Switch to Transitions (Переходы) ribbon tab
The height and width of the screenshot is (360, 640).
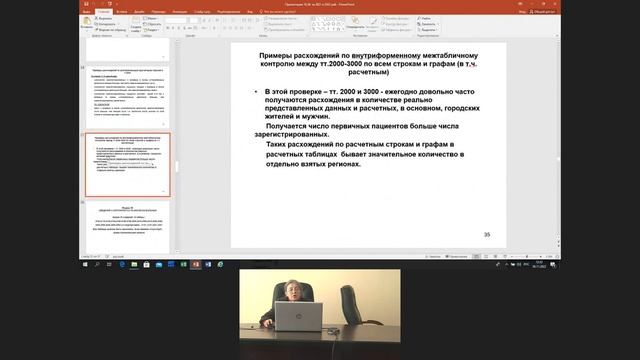[x=158, y=12]
